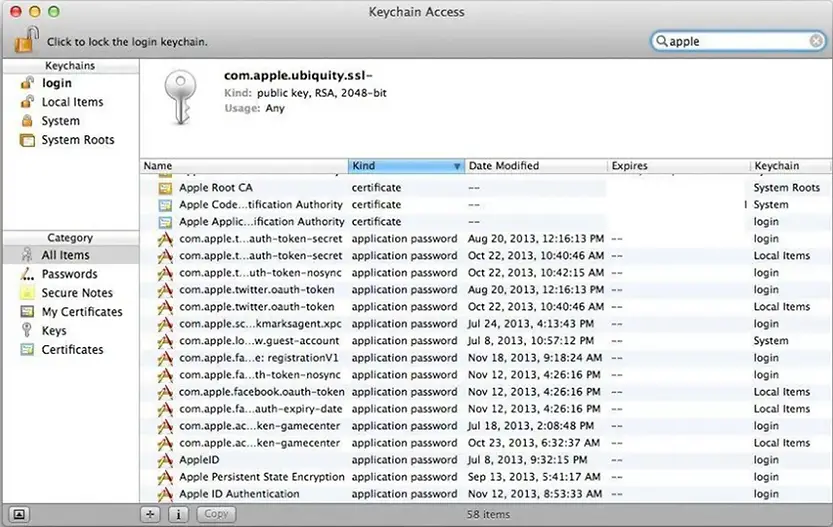Choose the All Items category
Screen dimensions: 833x527
click(70, 255)
